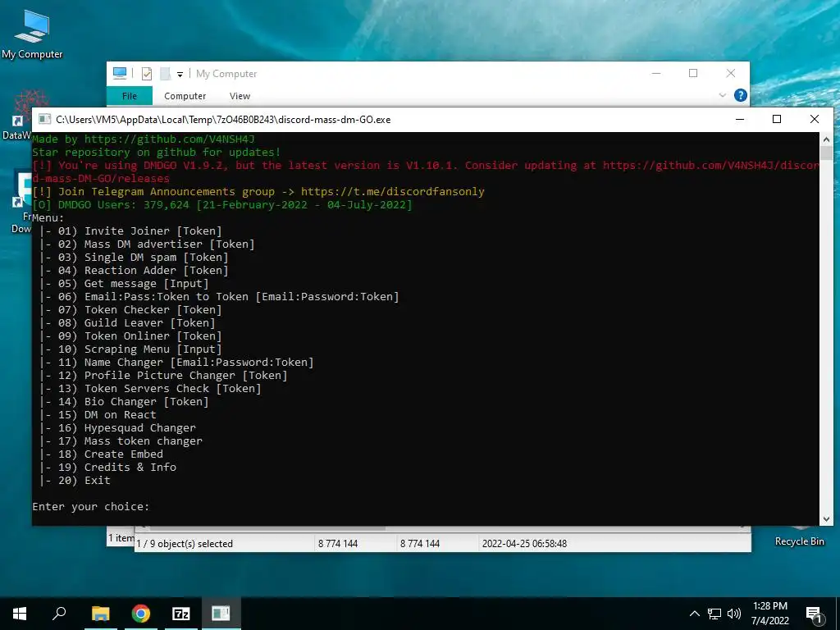840x630 pixels.
Task: Click '19) Credits & Info' line
Action: point(116,467)
